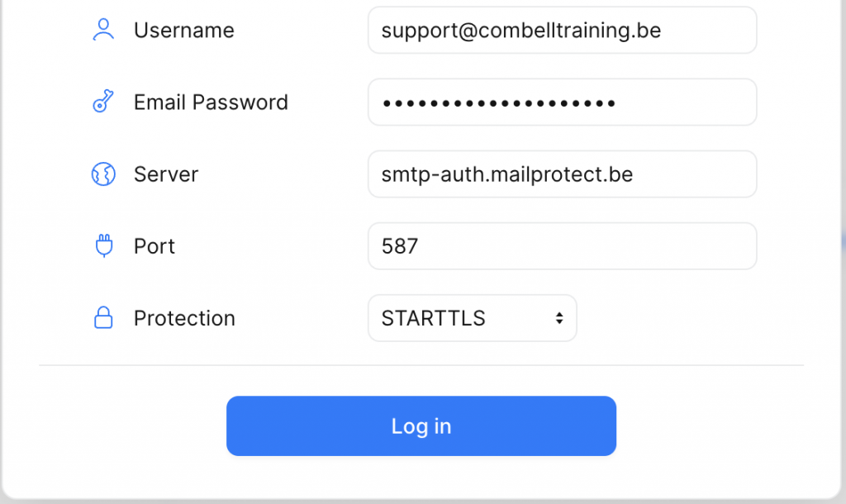Click the user icon beside Username
The width and height of the screenshot is (846, 504).
click(x=103, y=31)
